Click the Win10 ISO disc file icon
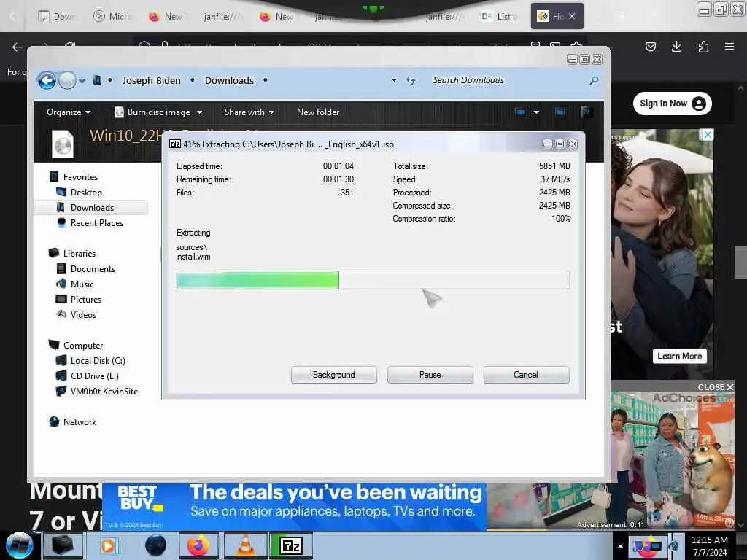Image resolution: width=747 pixels, height=560 pixels. coord(63,144)
